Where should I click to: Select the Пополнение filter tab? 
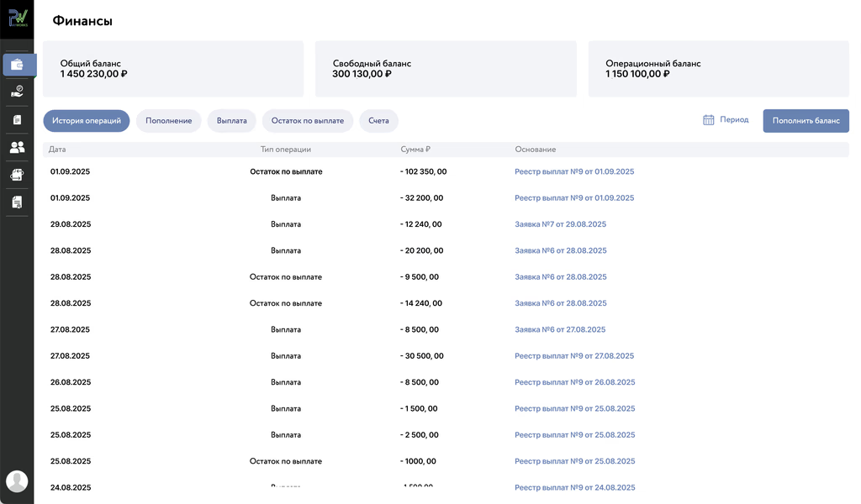tap(168, 121)
